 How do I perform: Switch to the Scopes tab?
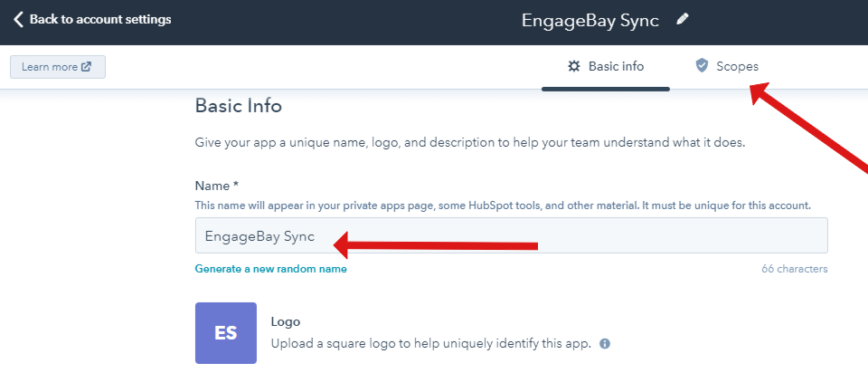(727, 66)
